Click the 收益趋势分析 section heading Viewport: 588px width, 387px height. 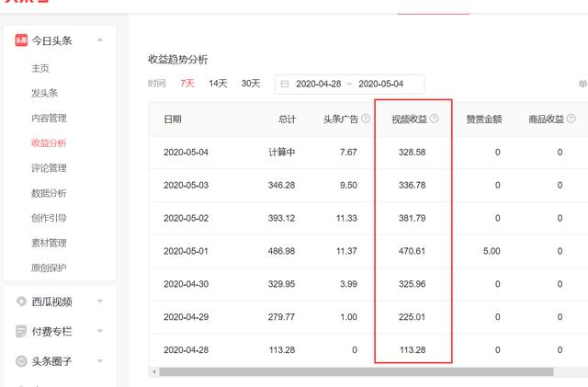coord(178,60)
